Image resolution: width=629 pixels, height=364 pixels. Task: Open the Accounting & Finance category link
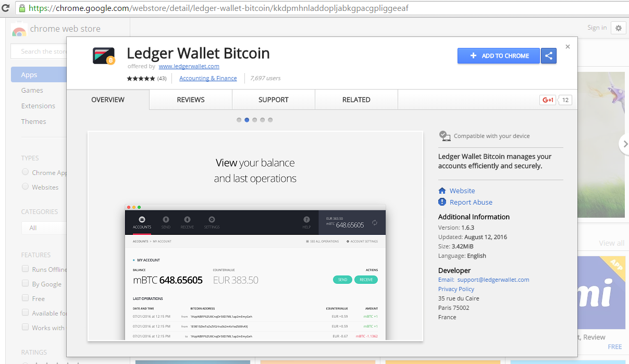(208, 78)
